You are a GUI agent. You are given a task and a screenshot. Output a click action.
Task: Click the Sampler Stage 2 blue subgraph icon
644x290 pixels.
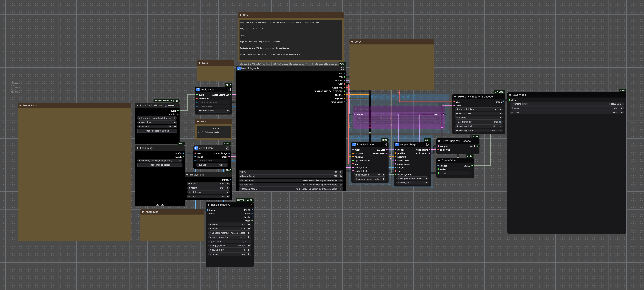point(397,144)
